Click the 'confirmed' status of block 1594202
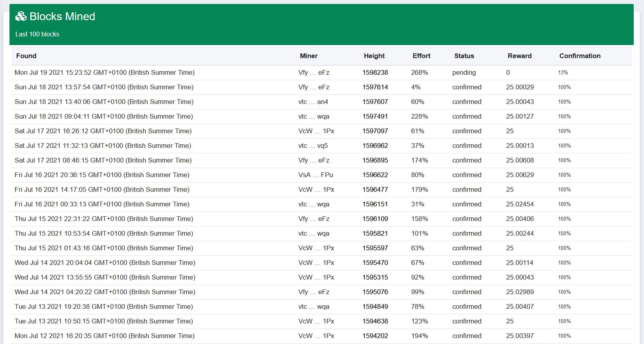Screen dimensions: 644x344 point(467,336)
